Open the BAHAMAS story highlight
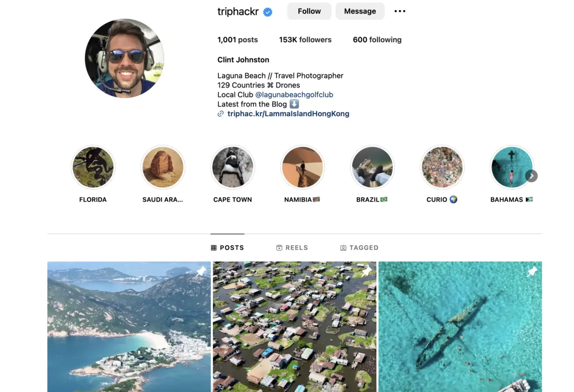574x392 pixels. (x=512, y=167)
